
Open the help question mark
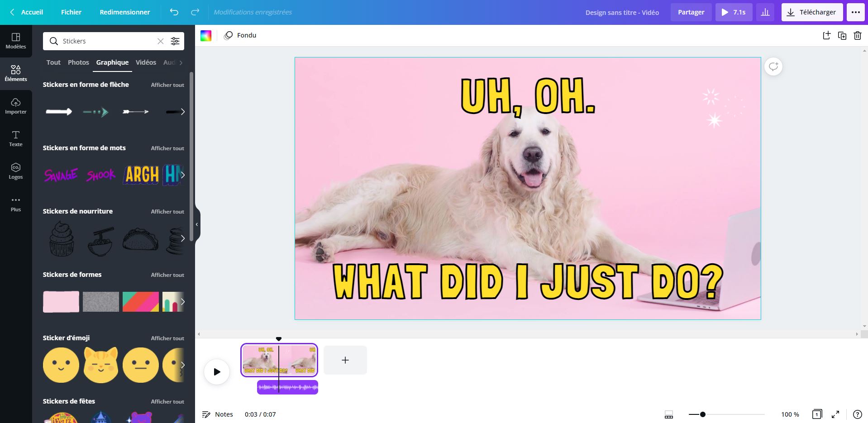click(x=857, y=414)
